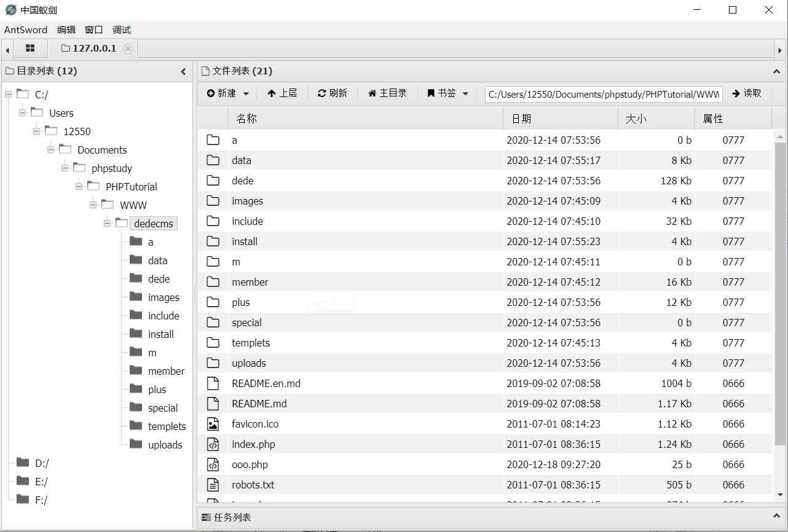Collapse the Documents tree node

tap(50, 150)
